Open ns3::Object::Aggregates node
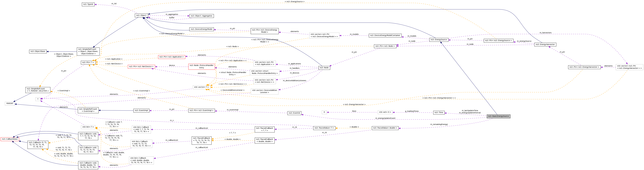644x170 pixels. click(201, 16)
